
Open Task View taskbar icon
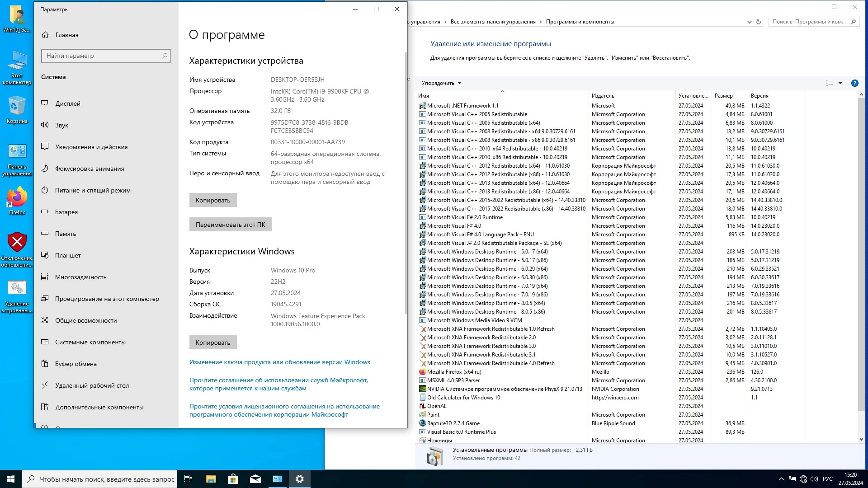(188, 479)
